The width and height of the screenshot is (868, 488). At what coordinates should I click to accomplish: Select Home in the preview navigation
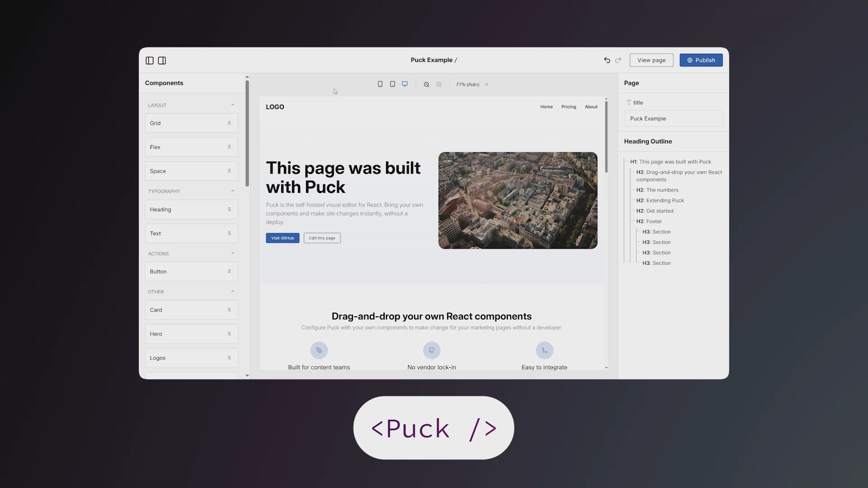pyautogui.click(x=547, y=107)
